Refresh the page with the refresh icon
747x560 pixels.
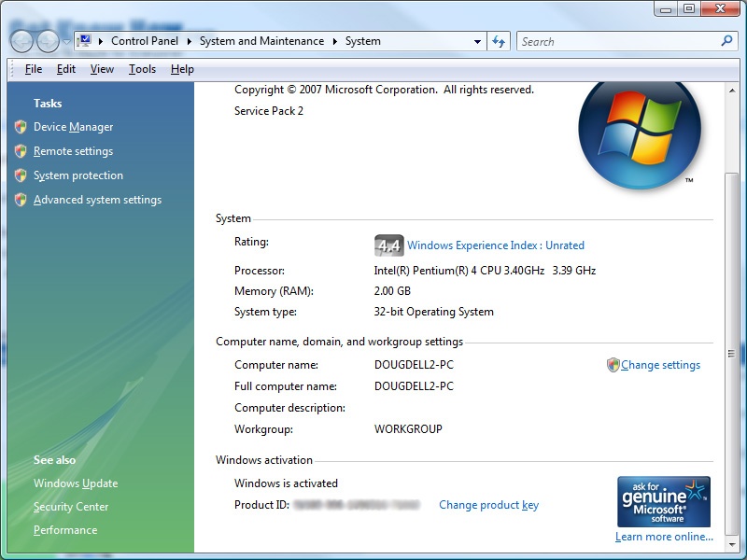[499, 41]
